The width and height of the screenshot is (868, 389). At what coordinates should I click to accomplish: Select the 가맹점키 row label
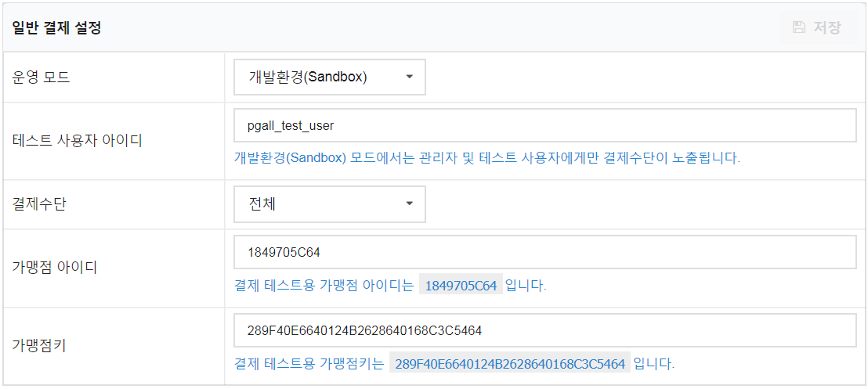(x=38, y=347)
